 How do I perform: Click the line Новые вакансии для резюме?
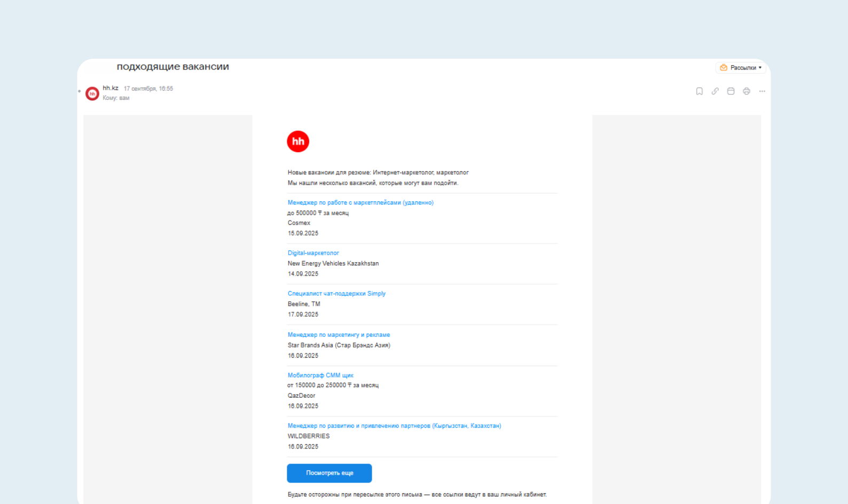tap(378, 172)
